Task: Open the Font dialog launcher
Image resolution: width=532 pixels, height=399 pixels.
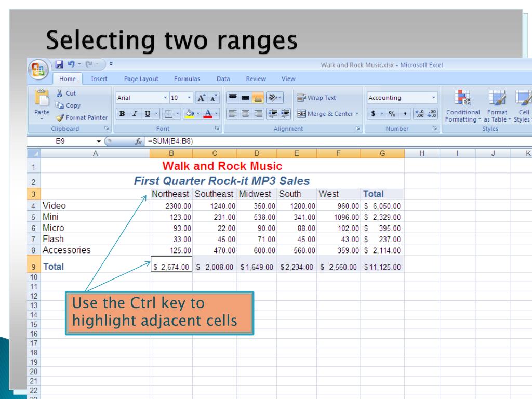Action: [x=217, y=128]
